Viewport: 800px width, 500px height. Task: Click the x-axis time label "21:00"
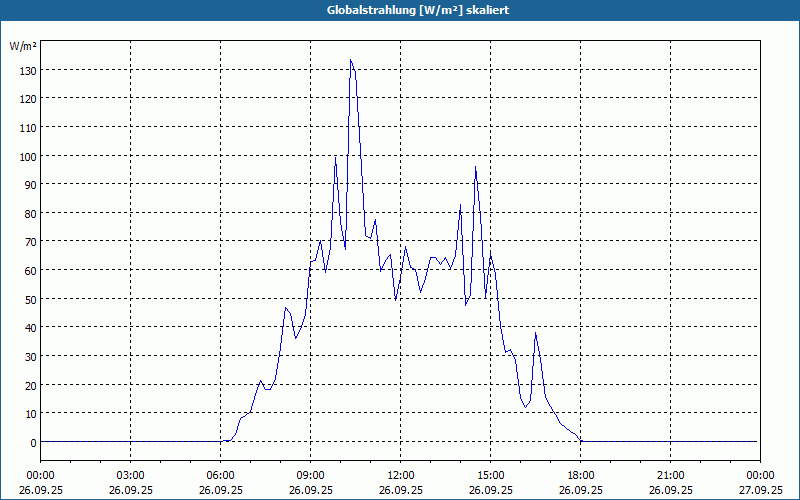click(x=670, y=476)
